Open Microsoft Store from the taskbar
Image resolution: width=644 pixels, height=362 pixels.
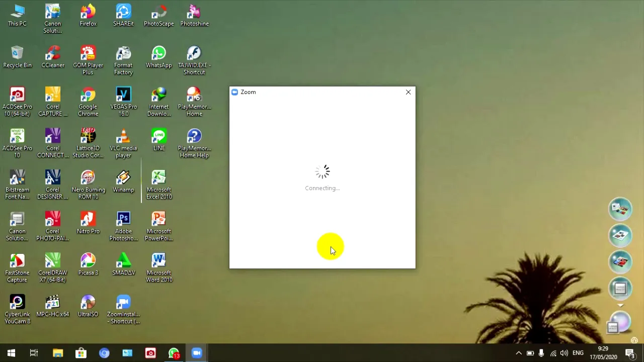[81, 353]
